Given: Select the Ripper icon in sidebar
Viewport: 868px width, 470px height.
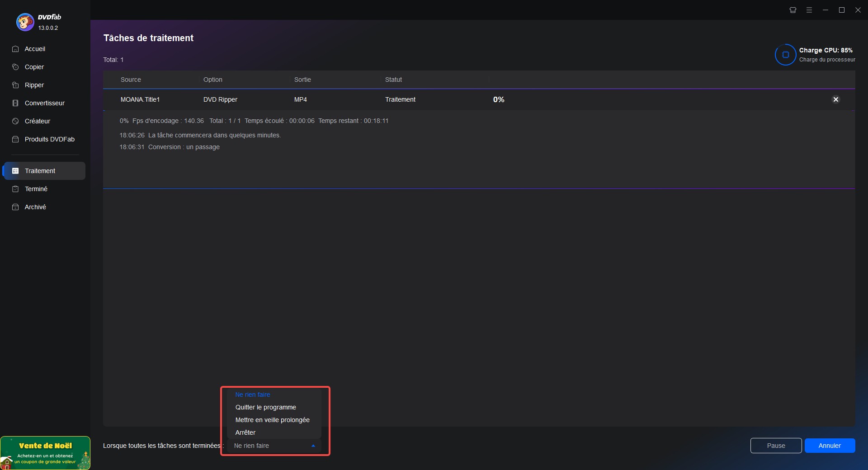Looking at the screenshot, I should click(x=15, y=85).
